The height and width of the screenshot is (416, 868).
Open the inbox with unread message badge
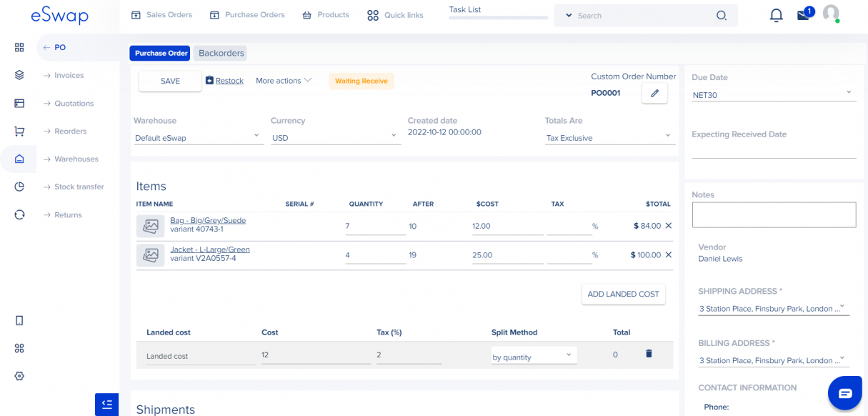pos(803,14)
